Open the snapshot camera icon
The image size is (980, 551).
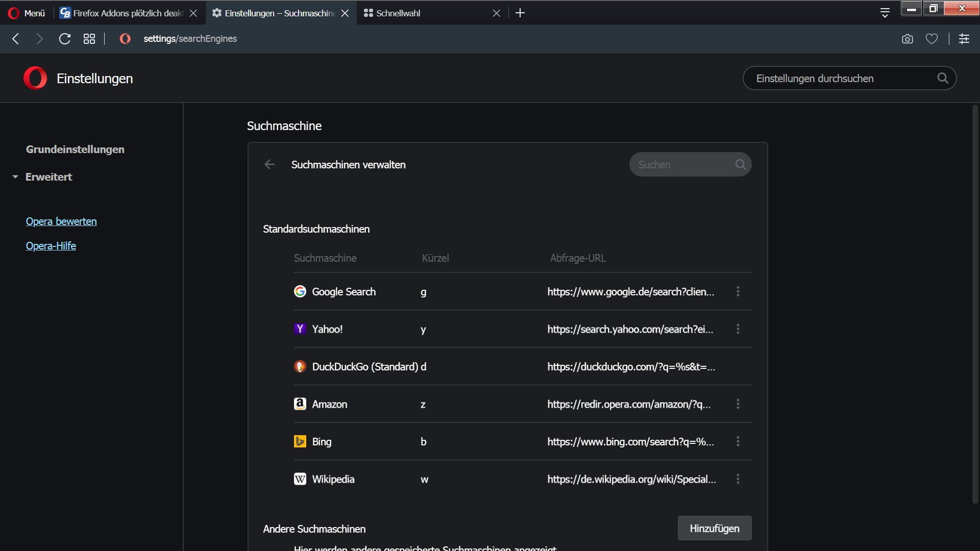pos(907,39)
